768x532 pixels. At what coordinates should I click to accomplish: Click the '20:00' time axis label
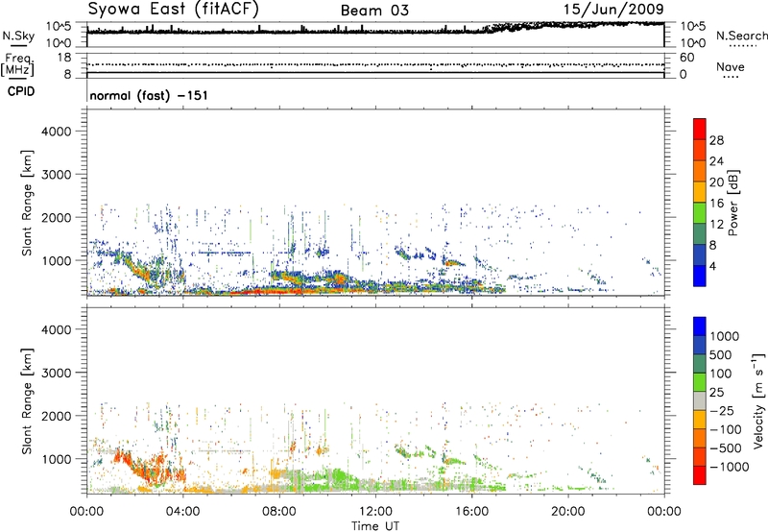(567, 512)
